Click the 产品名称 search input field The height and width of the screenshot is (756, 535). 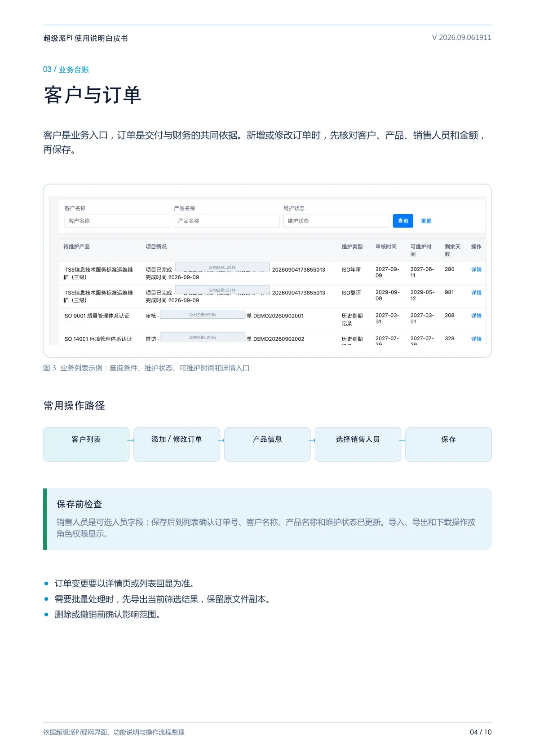tap(226, 221)
